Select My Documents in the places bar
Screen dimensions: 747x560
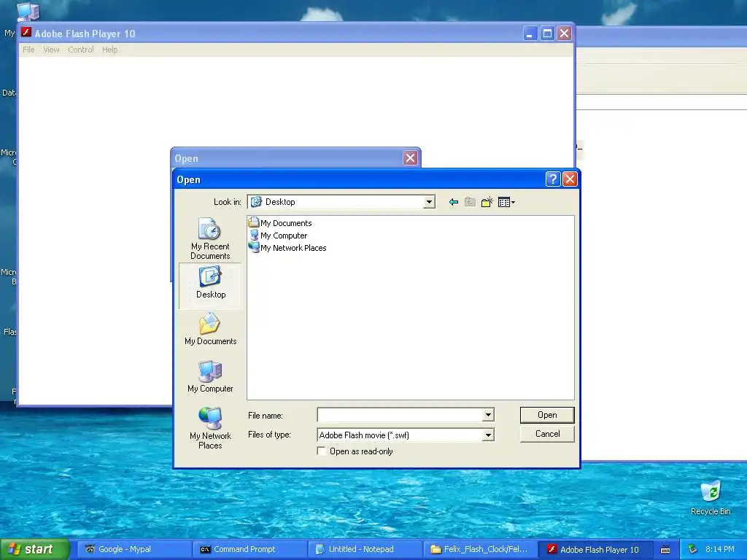(211, 330)
